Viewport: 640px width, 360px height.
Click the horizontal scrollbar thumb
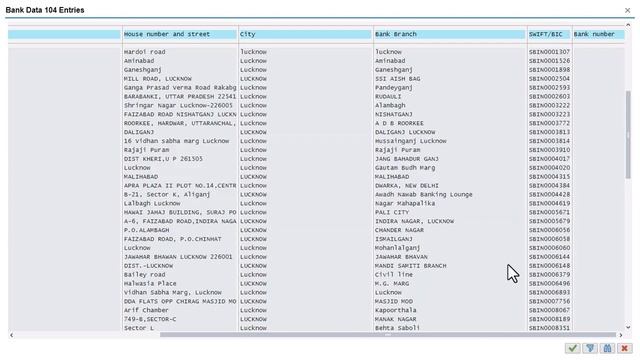388,335
